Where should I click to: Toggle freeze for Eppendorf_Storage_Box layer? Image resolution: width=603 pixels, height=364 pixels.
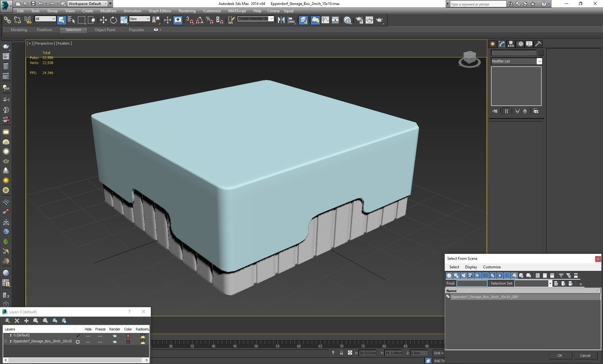[100, 342]
